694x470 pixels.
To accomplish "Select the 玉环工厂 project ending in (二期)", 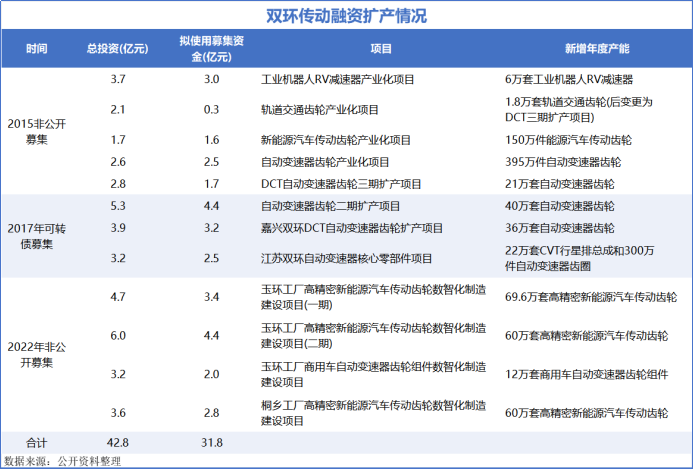I will [x=374, y=335].
